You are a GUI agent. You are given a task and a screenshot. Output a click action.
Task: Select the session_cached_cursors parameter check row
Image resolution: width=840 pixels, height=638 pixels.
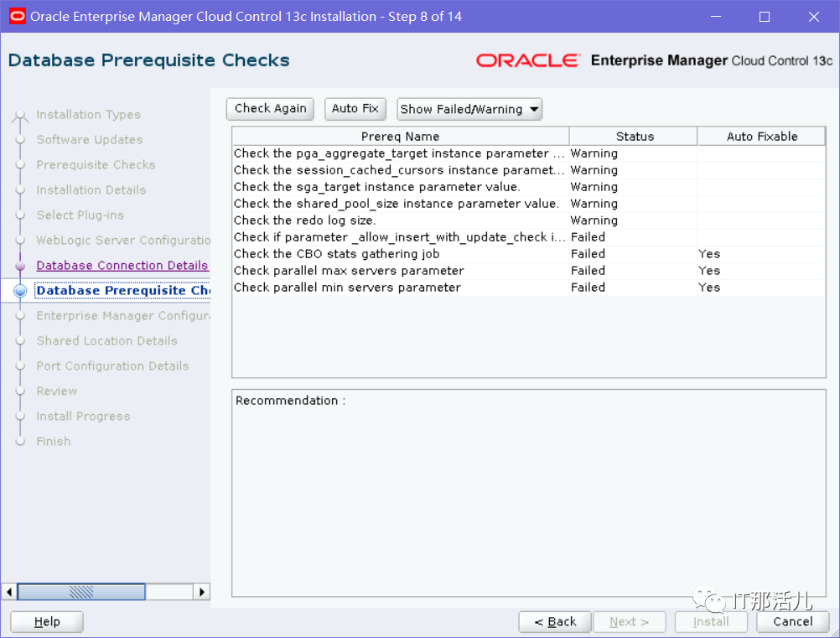(x=528, y=170)
